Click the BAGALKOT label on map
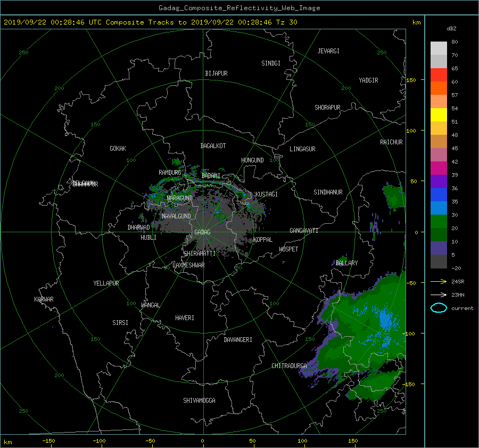 coord(213,146)
